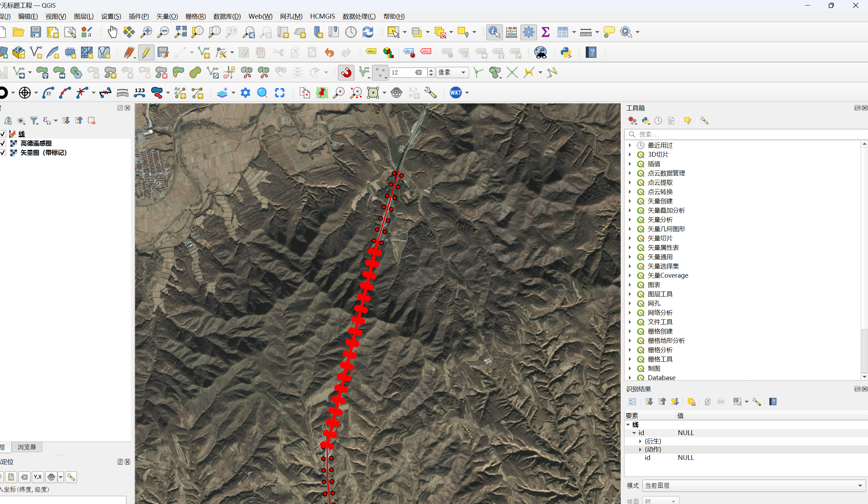Switch to the 浏览器 tab
The width and height of the screenshot is (868, 504).
pos(27,447)
